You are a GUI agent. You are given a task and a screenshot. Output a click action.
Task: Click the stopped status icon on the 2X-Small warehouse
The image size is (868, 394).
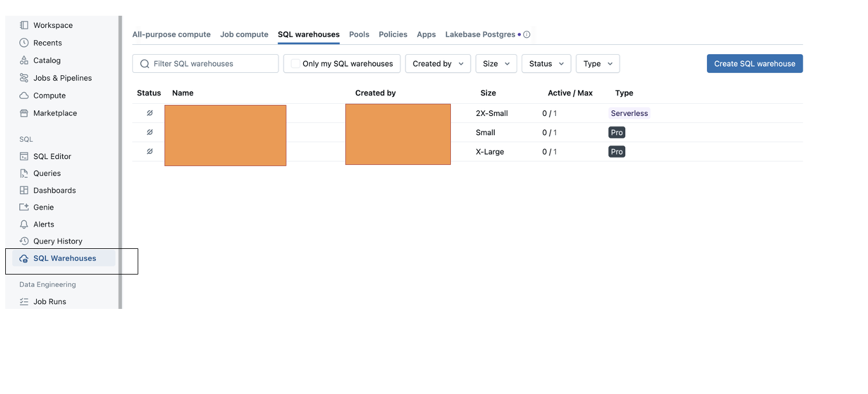[x=149, y=113]
